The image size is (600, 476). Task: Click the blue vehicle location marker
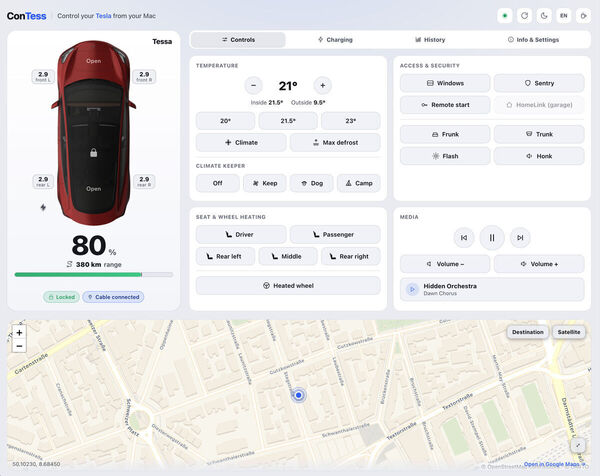[298, 395]
